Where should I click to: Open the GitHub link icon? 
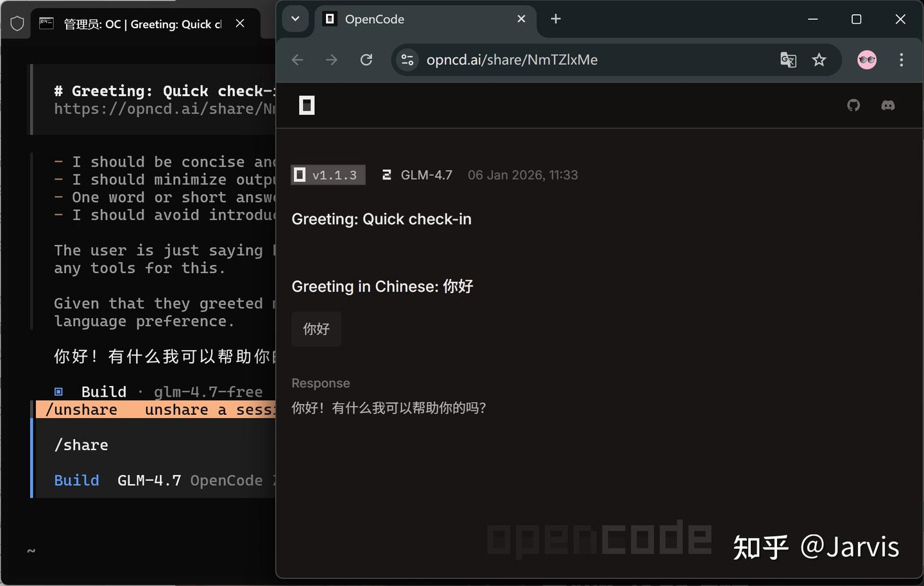point(853,105)
